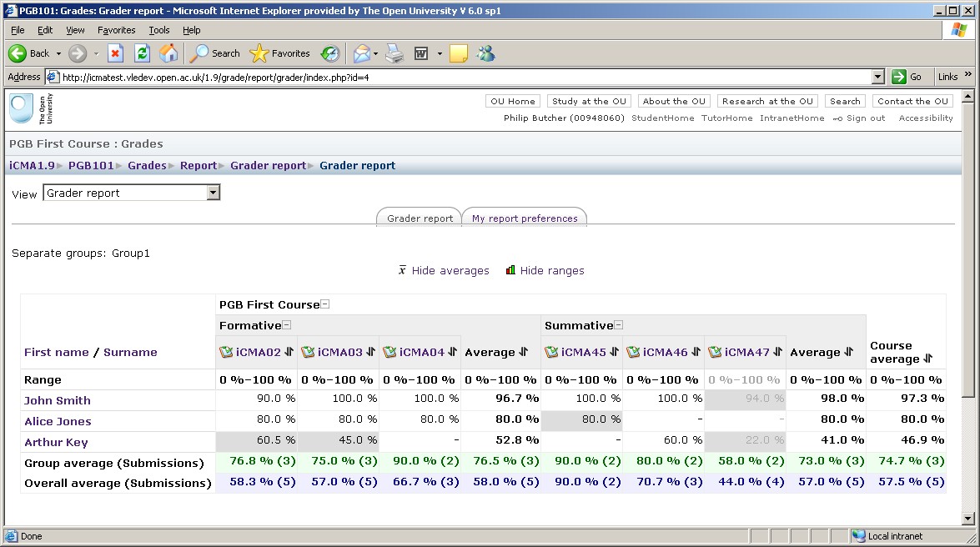Open the Tools menu
The height and width of the screenshot is (547, 980).
(158, 30)
